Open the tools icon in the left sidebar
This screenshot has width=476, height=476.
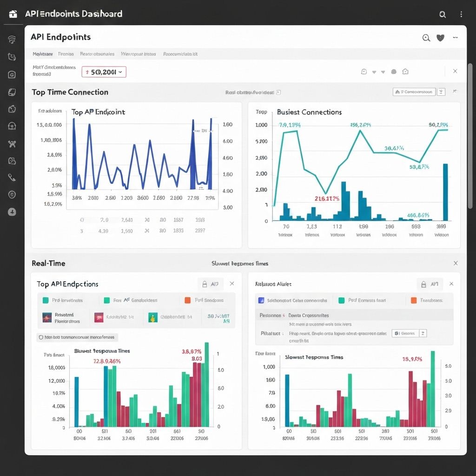tap(12, 144)
